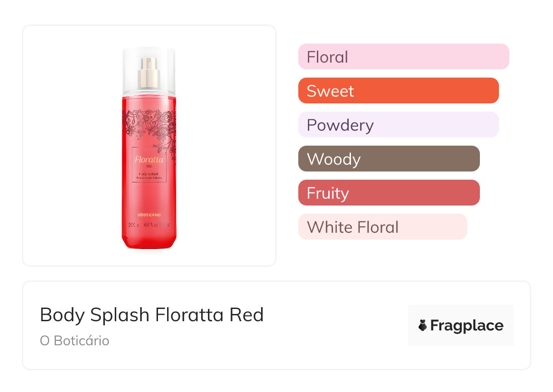553x392 pixels.
Task: Click the Fragplace perfume bottle logo icon
Action: pyautogui.click(x=423, y=325)
